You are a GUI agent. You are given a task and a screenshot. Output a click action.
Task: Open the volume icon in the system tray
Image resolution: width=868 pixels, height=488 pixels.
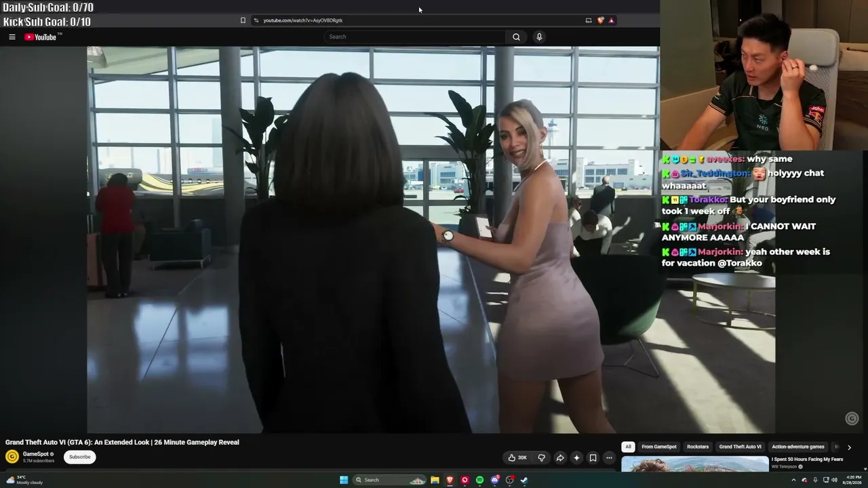[x=835, y=480]
